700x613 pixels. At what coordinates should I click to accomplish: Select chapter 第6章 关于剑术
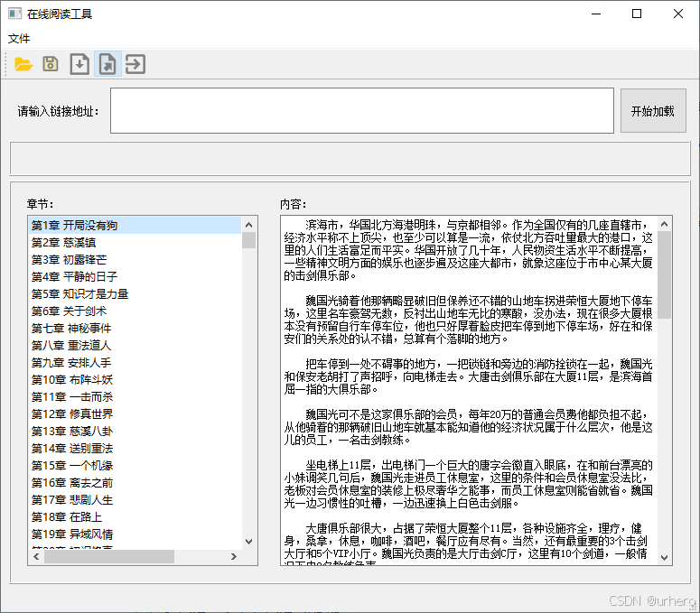coord(135,311)
